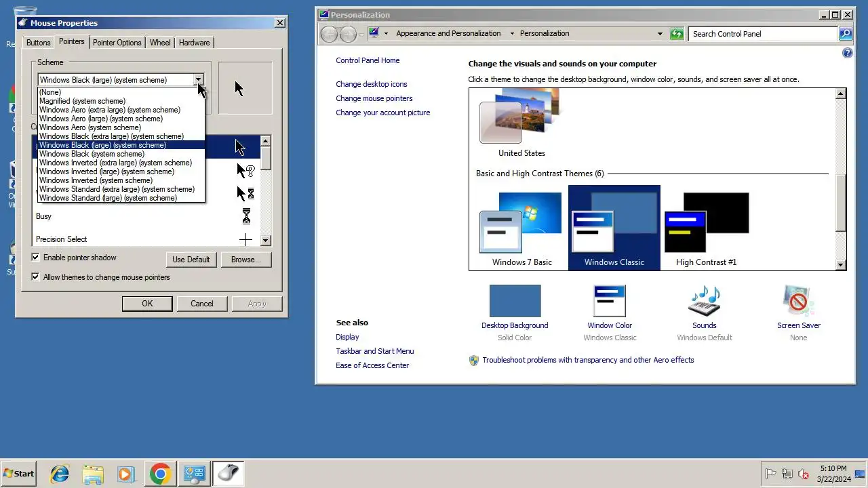Screen dimensions: 868x488
Task: Select the Pointers tab
Action: [x=72, y=41]
